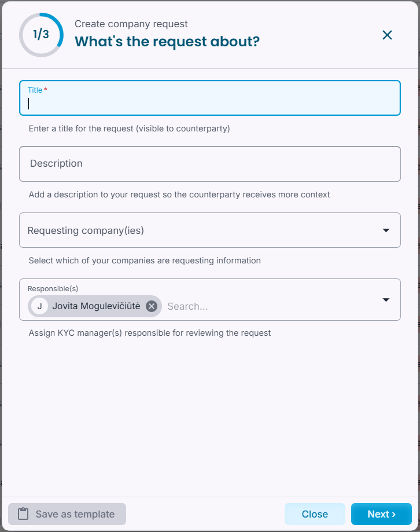Viewport: 420px width, 532px height.
Task: Expand the Requesting company(ies) dropdown arrow
Action: click(x=386, y=230)
